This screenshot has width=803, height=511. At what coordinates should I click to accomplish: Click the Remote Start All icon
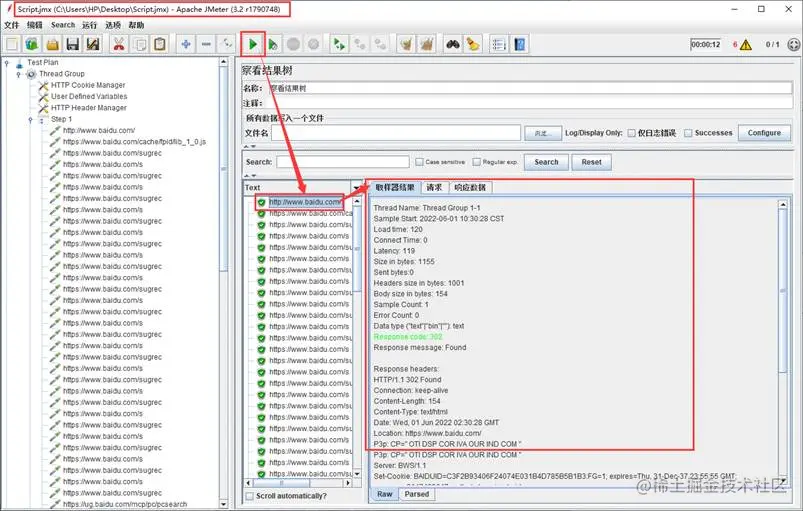(339, 45)
